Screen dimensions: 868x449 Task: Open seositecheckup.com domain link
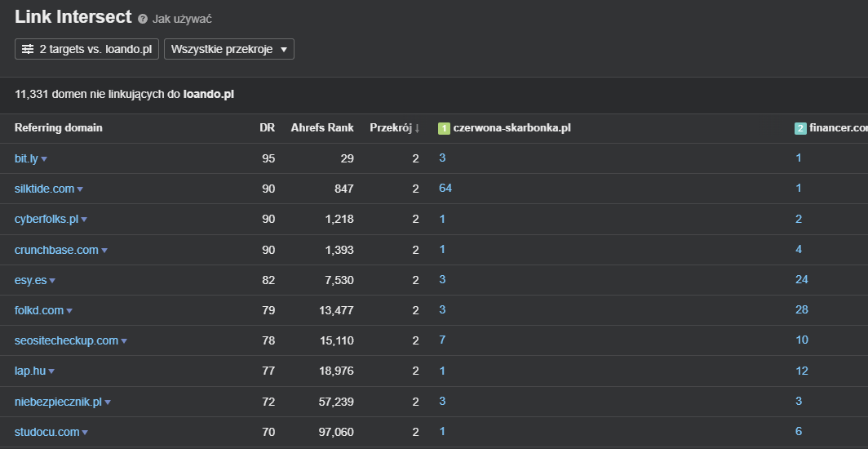[x=66, y=340]
